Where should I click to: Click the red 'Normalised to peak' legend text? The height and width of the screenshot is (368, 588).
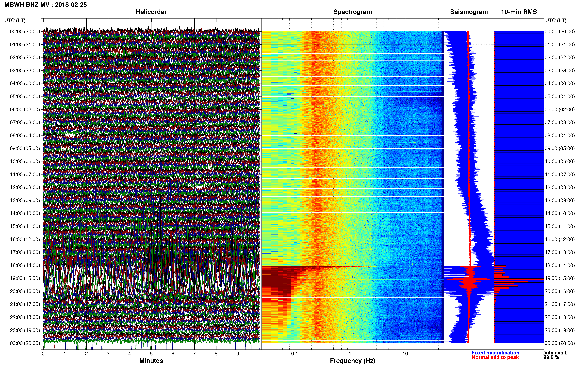(495, 357)
